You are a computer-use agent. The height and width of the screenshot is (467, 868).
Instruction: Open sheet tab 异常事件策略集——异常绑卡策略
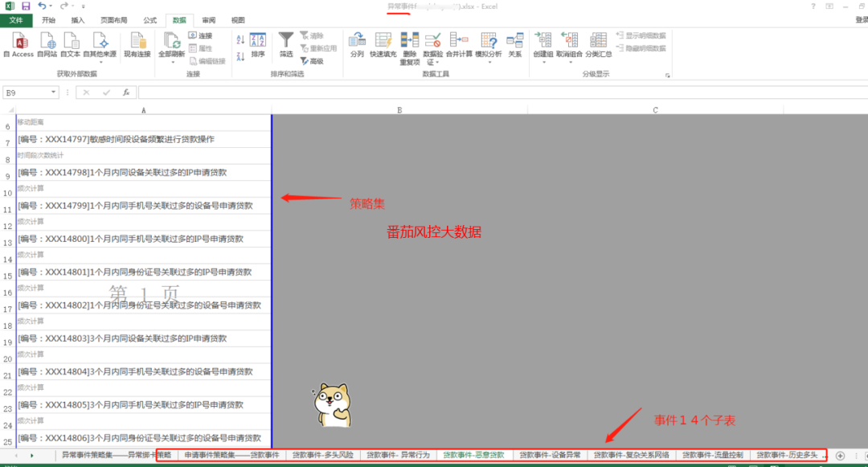pos(117,455)
